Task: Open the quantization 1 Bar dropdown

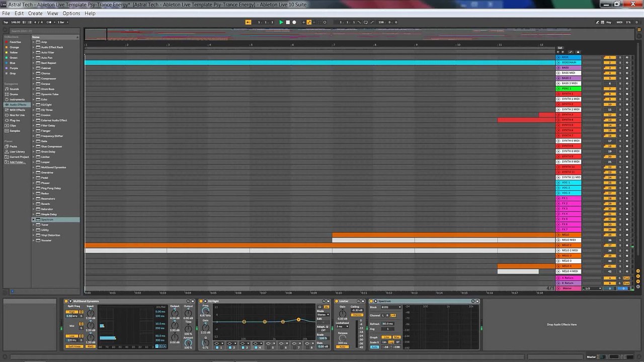Action: click(x=62, y=22)
